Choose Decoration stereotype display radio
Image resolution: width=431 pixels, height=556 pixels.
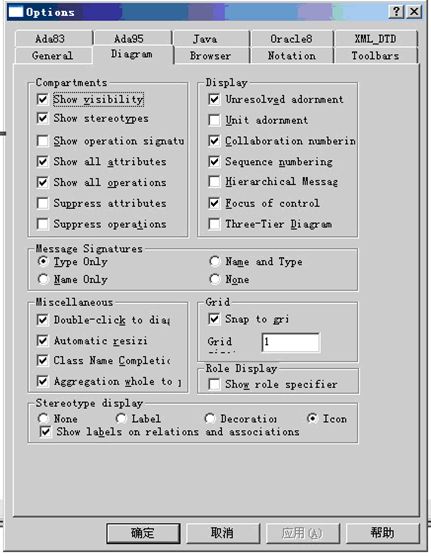pos(210,418)
